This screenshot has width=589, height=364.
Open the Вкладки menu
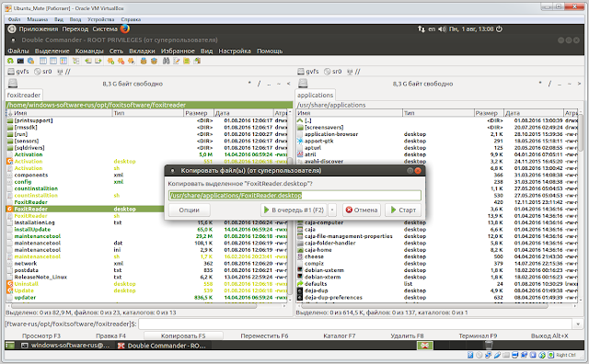(x=142, y=51)
